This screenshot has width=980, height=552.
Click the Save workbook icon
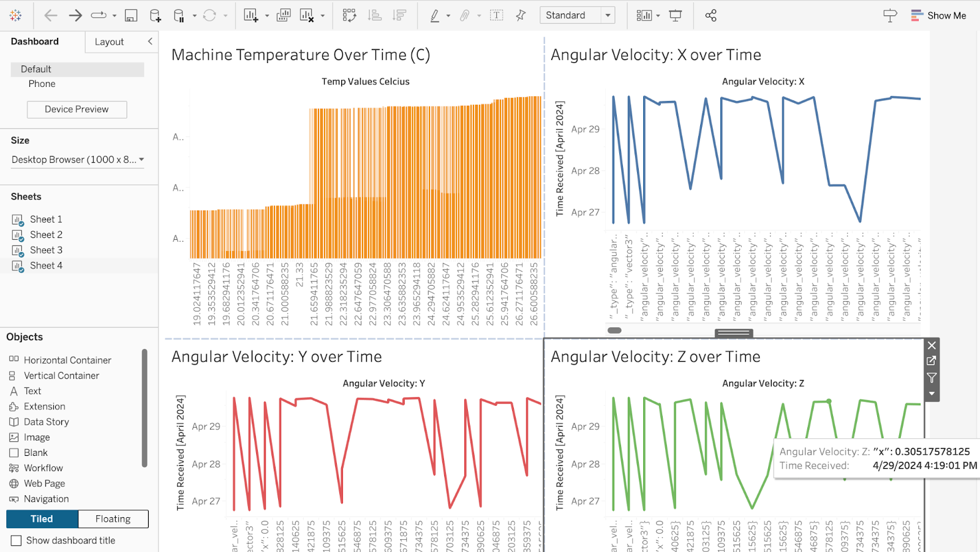[x=130, y=16]
